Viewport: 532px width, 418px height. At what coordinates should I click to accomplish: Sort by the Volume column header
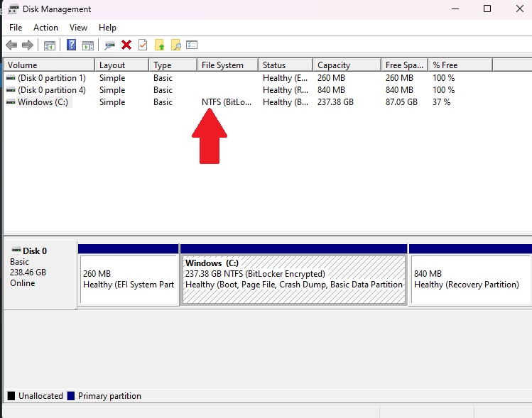tap(49, 65)
